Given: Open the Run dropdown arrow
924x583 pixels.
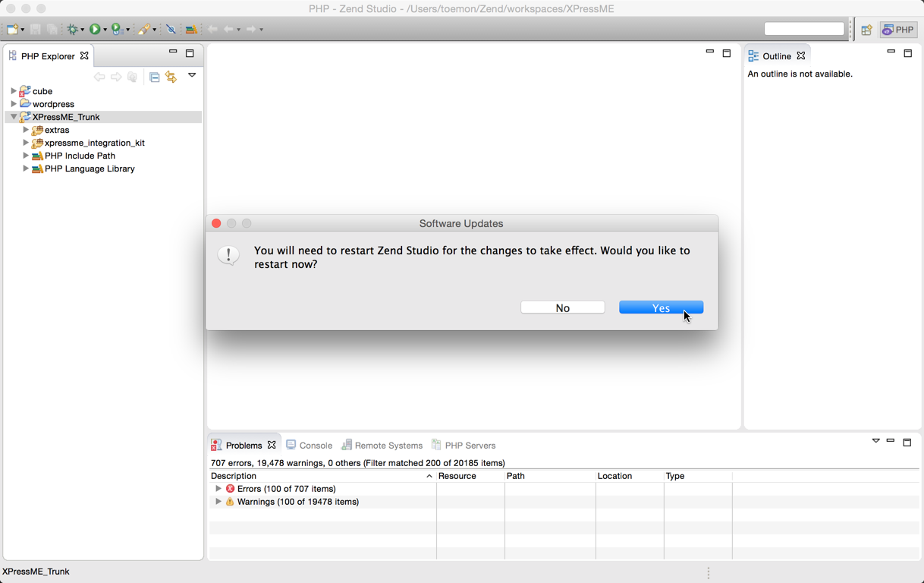Looking at the screenshot, I should 105,30.
